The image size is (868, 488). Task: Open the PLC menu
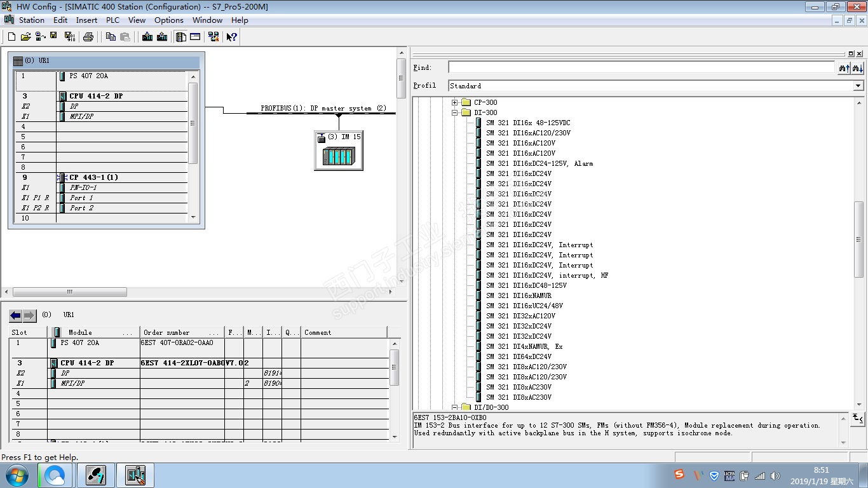[112, 20]
